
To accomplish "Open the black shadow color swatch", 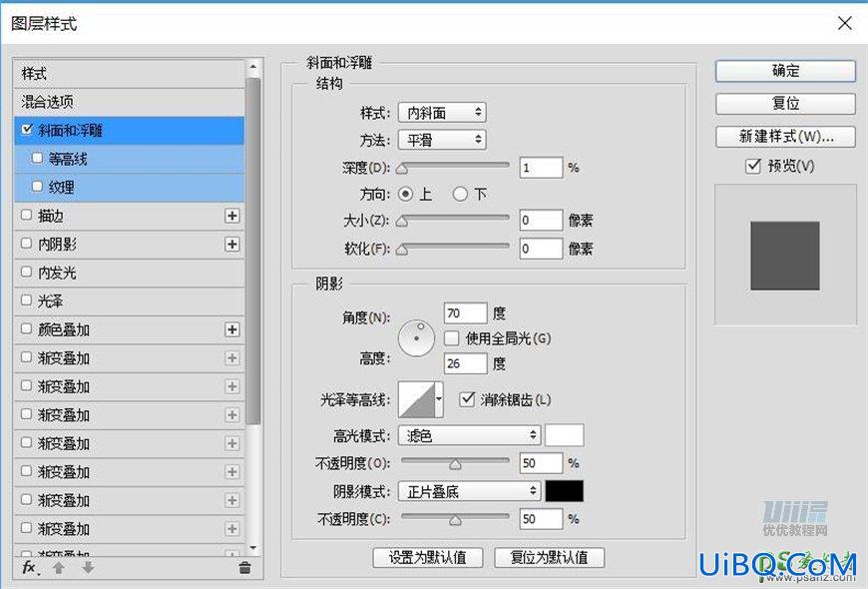I will click(564, 491).
